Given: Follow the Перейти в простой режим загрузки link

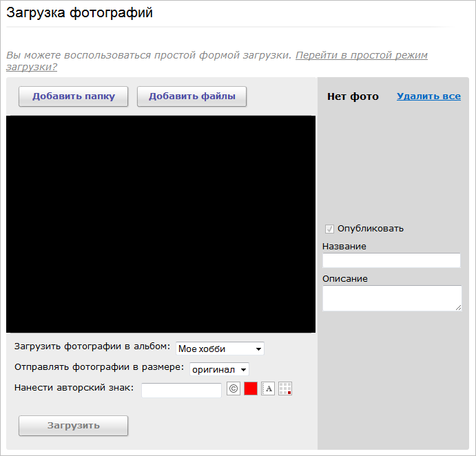Looking at the screenshot, I should [x=361, y=55].
